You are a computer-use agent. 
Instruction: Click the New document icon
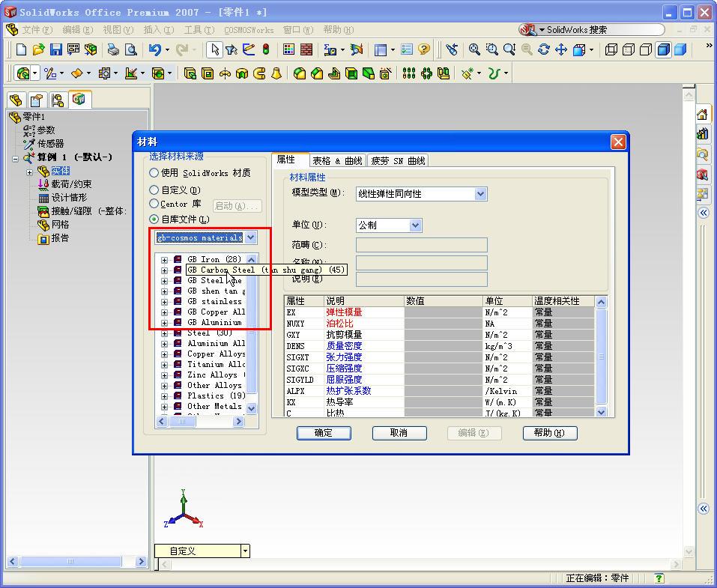[21, 49]
